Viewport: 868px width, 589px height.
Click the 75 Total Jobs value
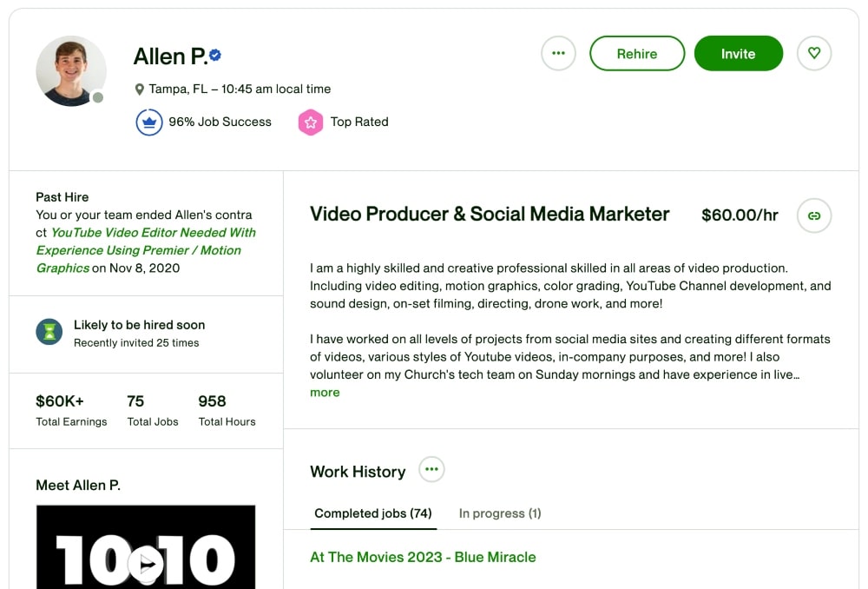[x=135, y=401]
